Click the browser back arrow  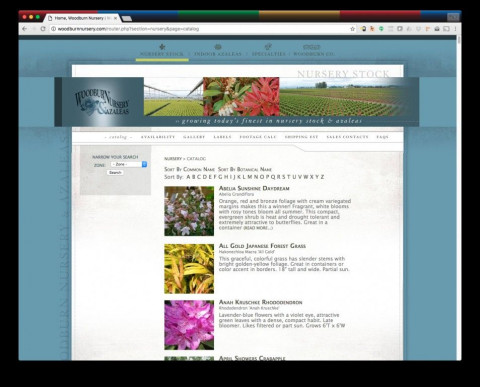[x=24, y=29]
